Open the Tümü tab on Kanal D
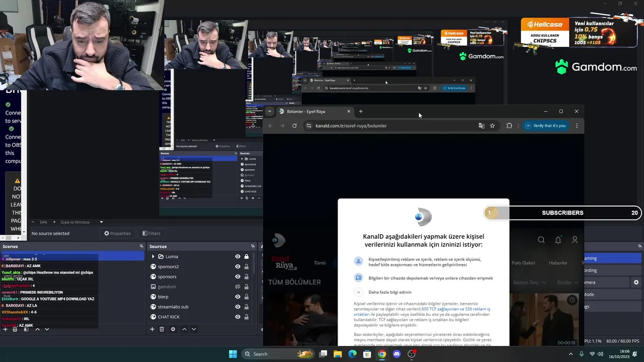644x362 pixels. tap(319, 263)
